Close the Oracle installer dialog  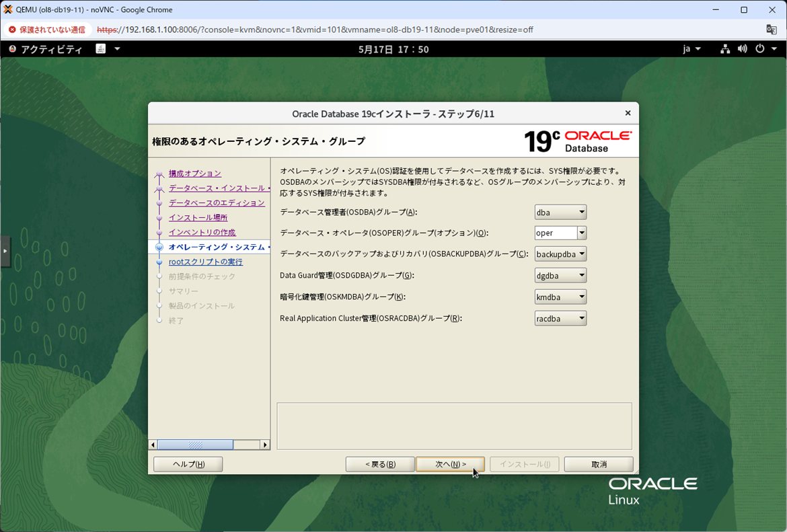628,113
